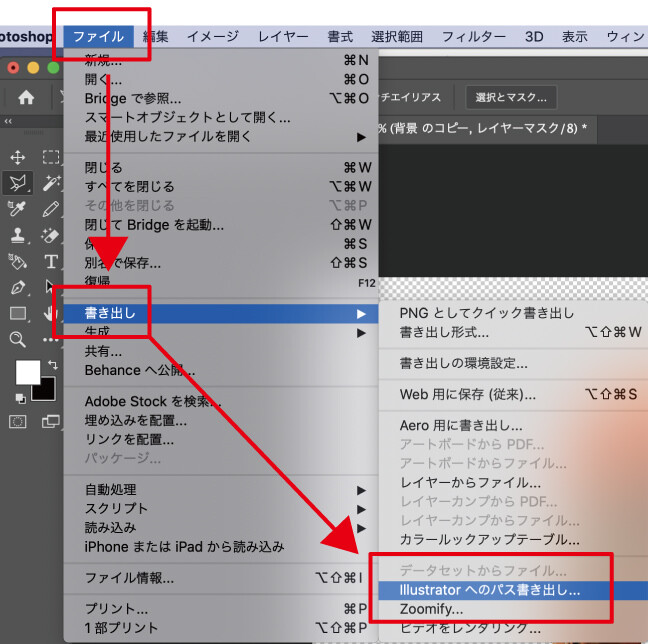Select the Zoom magnifier tool
Image resolution: width=648 pixels, height=644 pixels.
point(17,340)
